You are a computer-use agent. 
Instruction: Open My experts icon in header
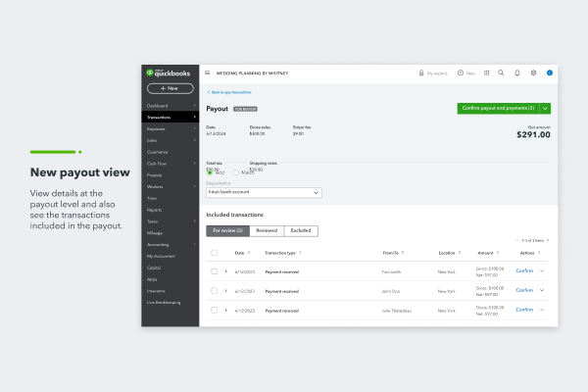[421, 73]
